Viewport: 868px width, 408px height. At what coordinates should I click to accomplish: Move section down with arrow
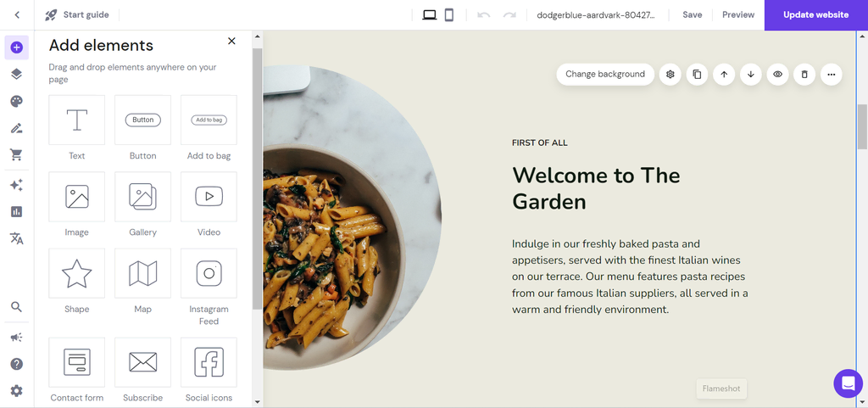tap(751, 74)
